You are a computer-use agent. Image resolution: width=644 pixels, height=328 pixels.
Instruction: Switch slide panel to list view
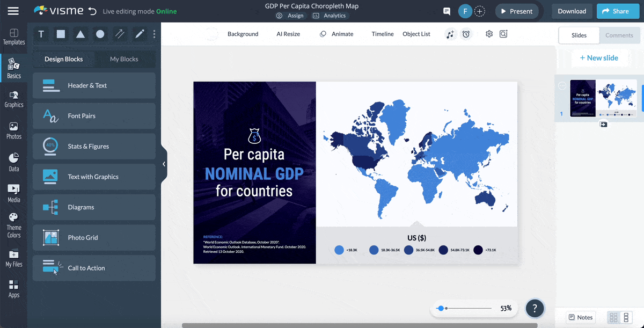point(626,317)
